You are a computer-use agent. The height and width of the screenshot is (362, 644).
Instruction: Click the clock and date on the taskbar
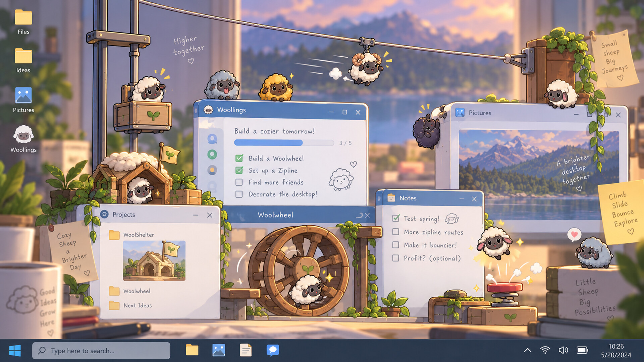tap(616, 351)
